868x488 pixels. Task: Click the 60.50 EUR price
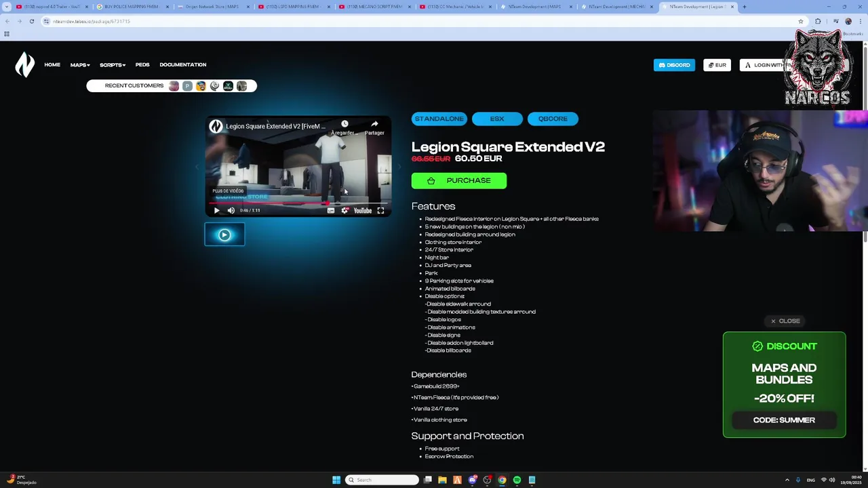click(x=478, y=159)
